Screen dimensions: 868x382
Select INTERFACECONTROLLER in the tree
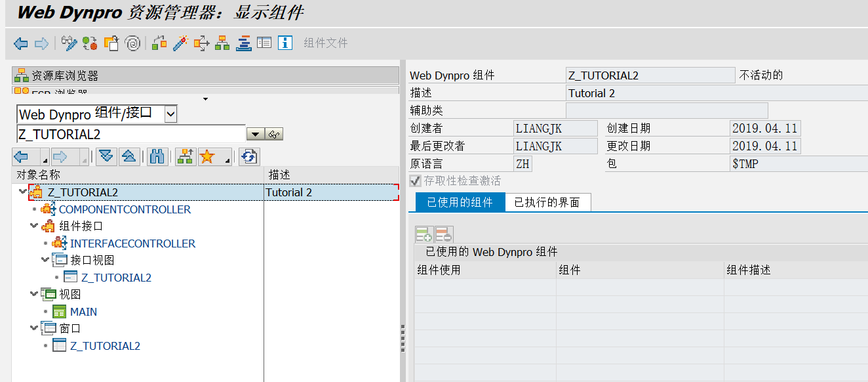[132, 244]
